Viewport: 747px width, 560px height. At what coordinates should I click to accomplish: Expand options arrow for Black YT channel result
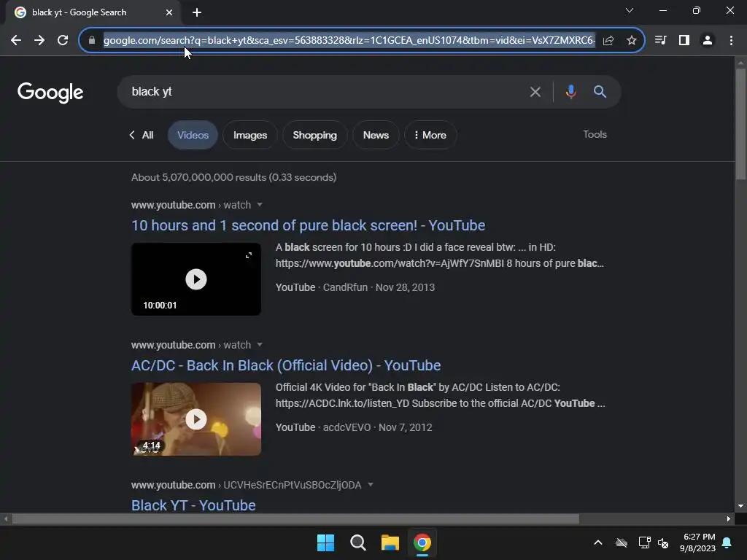(x=370, y=485)
